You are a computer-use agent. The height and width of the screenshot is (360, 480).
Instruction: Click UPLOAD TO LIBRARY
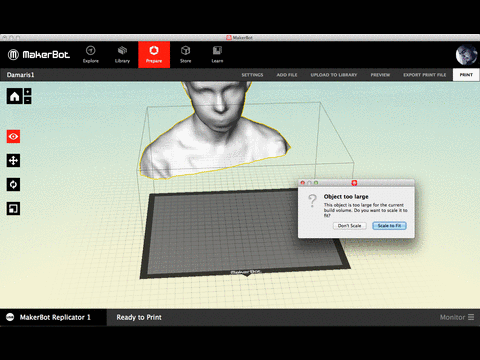tap(334, 75)
